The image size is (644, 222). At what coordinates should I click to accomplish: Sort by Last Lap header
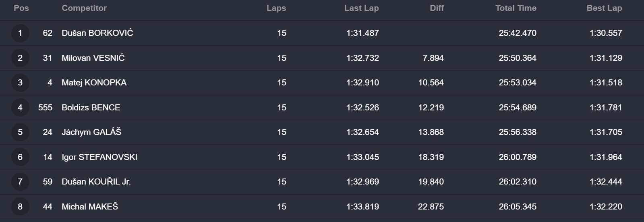(362, 8)
